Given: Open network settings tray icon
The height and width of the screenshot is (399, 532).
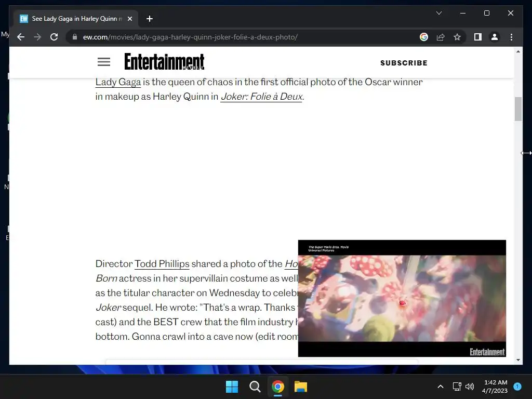Looking at the screenshot, I should (457, 387).
